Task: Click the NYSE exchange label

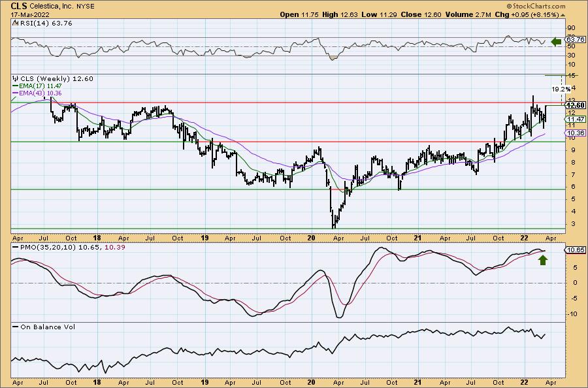Action: tap(85, 7)
